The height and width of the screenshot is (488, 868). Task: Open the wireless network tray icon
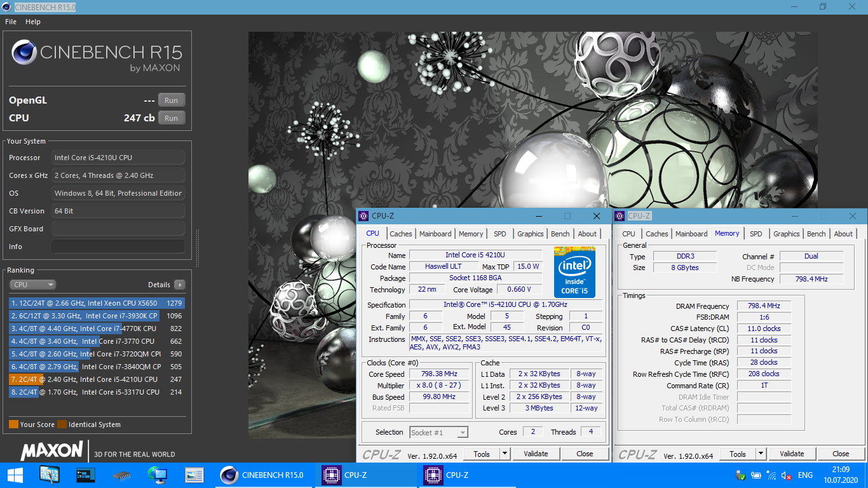(x=771, y=475)
